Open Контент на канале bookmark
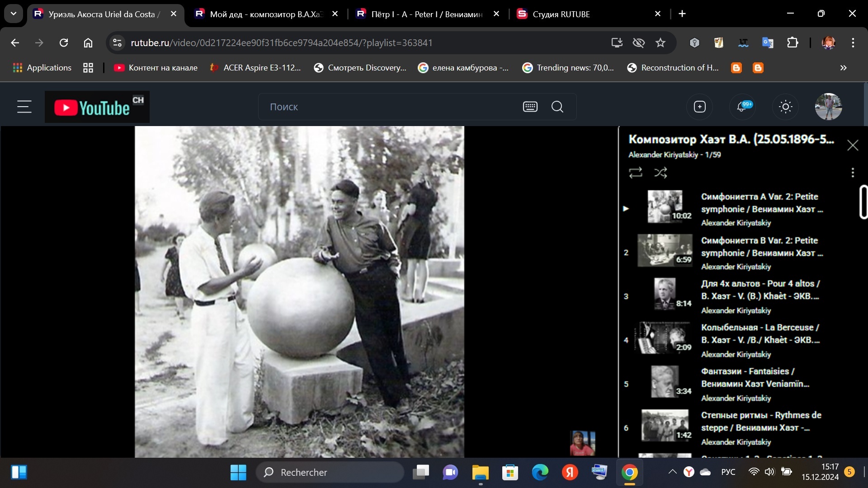Screen dimensions: 868x488 156,68
